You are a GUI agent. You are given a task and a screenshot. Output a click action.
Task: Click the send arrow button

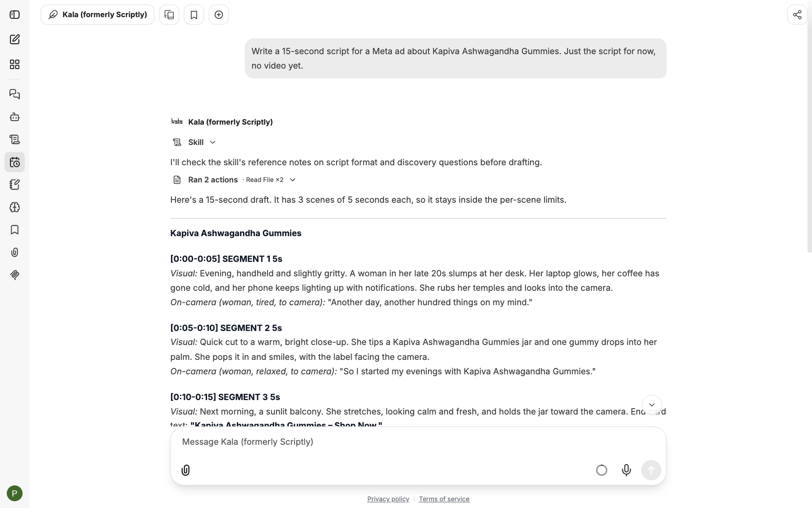pos(651,470)
